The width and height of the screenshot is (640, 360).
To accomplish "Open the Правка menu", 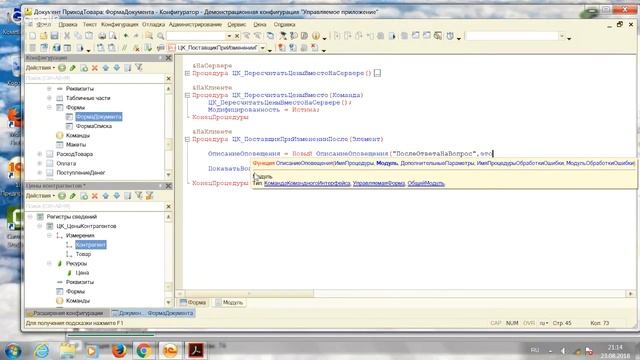I will 67,24.
